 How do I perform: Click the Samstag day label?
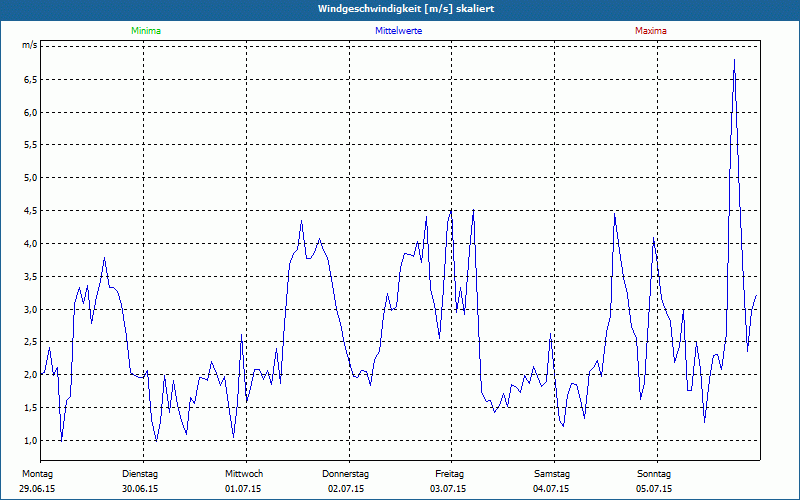[x=552, y=474]
